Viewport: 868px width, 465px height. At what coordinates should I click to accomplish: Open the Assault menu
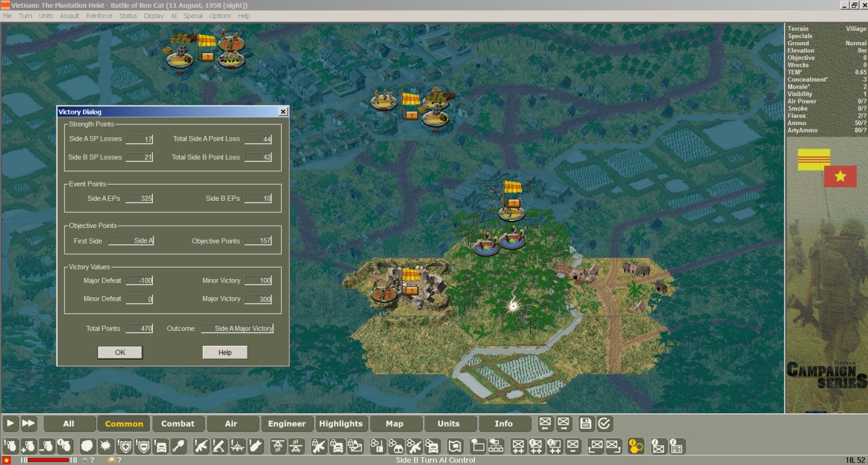pyautogui.click(x=69, y=16)
